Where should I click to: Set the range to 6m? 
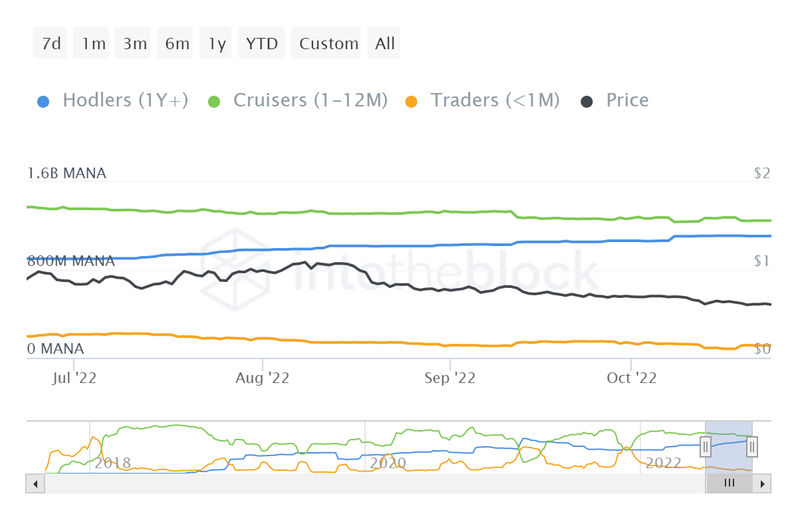click(177, 44)
